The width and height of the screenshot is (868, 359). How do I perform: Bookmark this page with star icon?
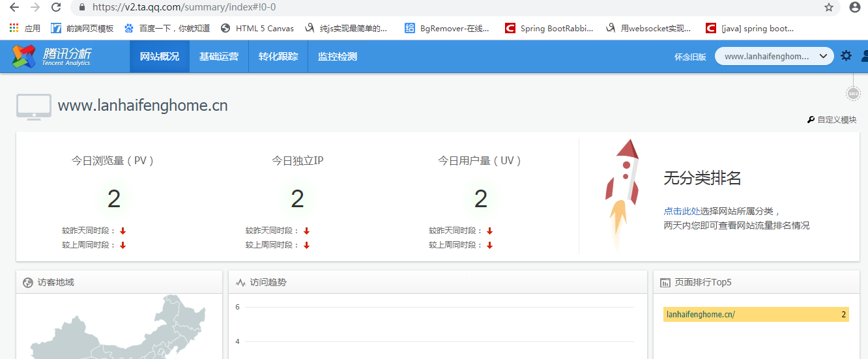point(829,7)
